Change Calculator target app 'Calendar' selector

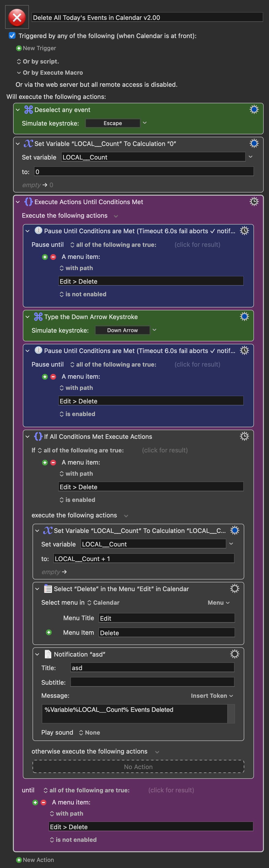[103, 603]
